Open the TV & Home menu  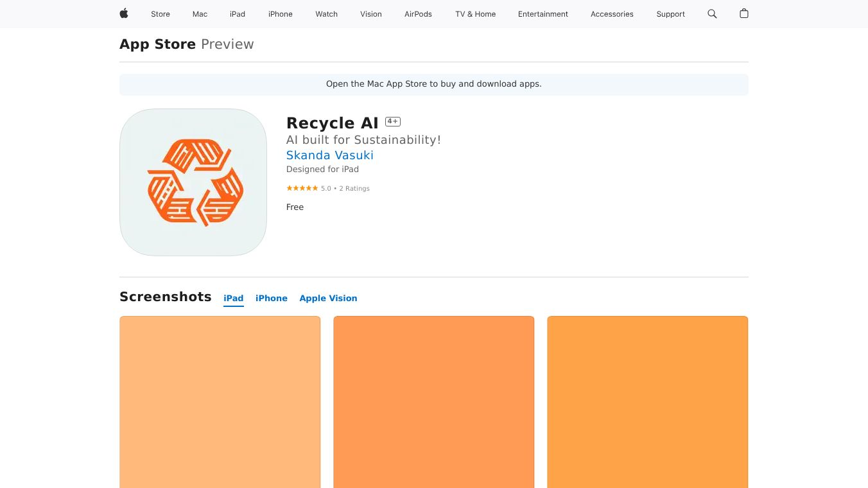click(x=476, y=14)
